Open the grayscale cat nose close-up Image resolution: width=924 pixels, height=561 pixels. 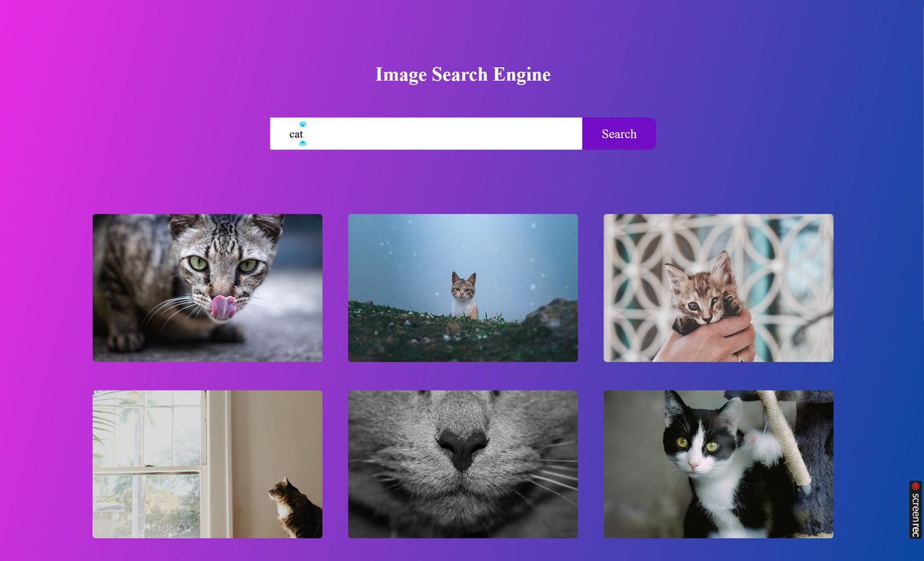[x=462, y=462]
